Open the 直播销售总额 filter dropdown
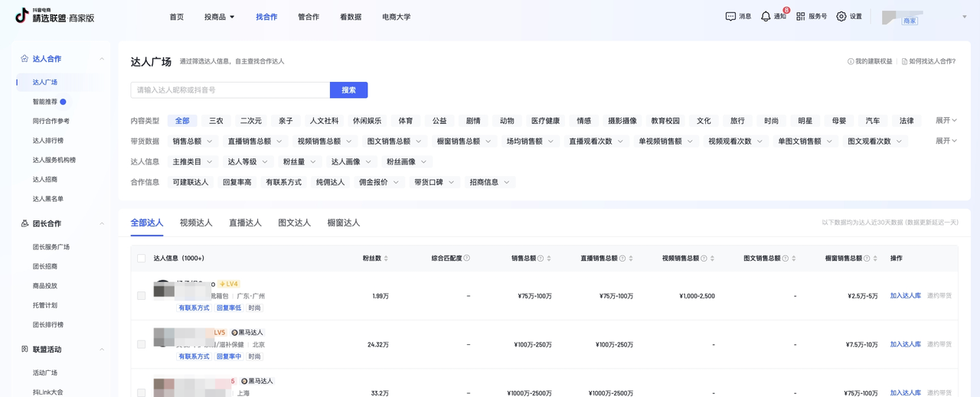 pos(255,141)
